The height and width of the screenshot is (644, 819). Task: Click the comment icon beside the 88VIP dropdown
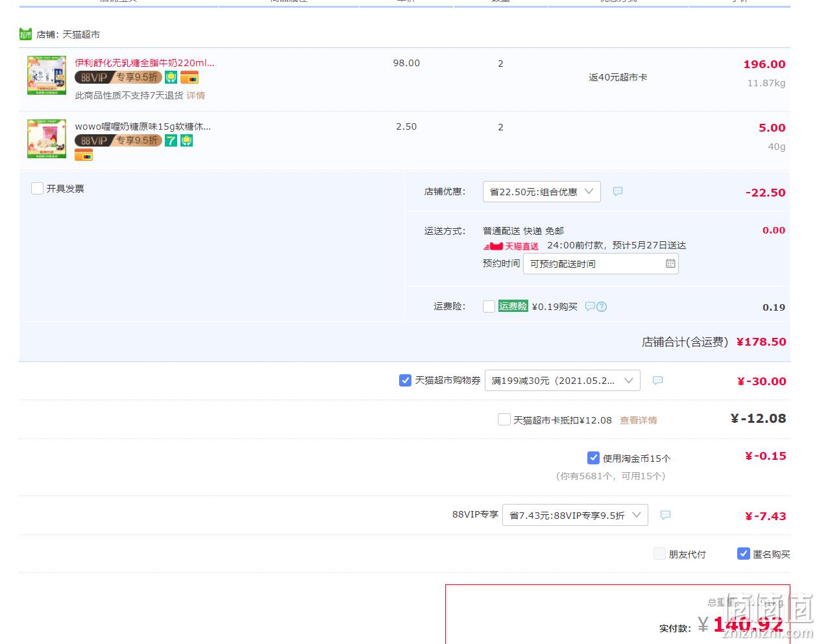click(x=665, y=515)
